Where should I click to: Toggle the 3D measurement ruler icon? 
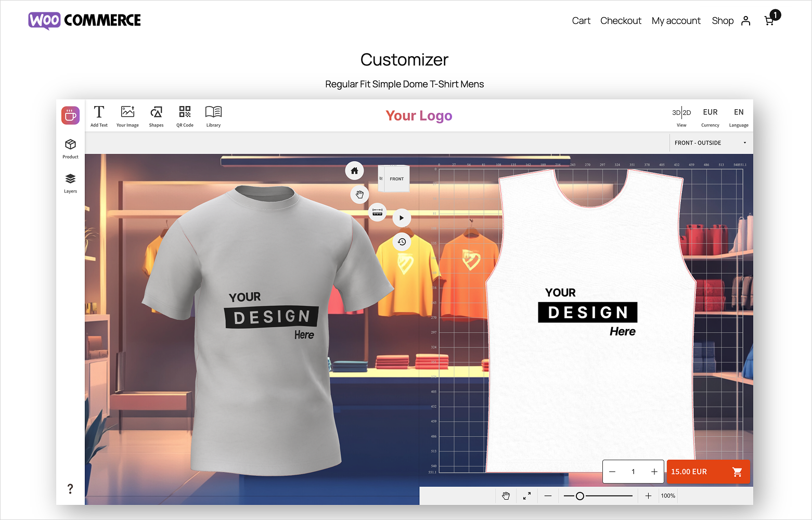click(377, 212)
